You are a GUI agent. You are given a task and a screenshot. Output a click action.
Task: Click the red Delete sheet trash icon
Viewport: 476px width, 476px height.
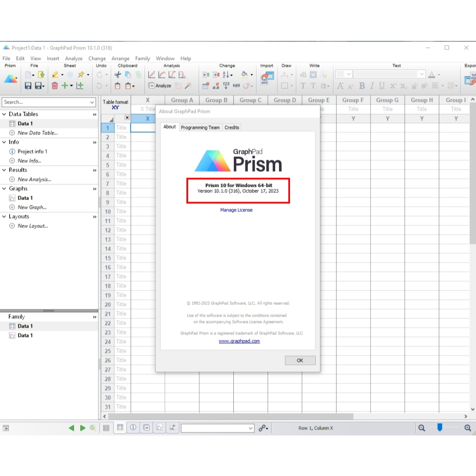(x=55, y=86)
